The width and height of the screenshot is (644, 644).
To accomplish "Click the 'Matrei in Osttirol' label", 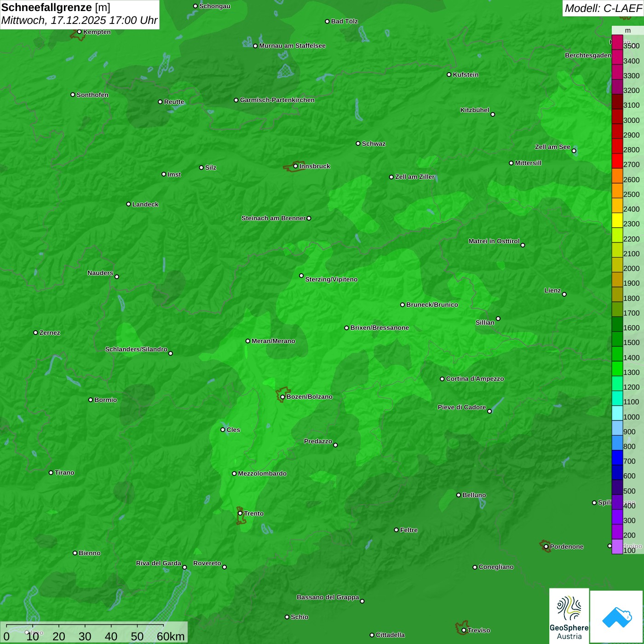I will coord(494,241).
